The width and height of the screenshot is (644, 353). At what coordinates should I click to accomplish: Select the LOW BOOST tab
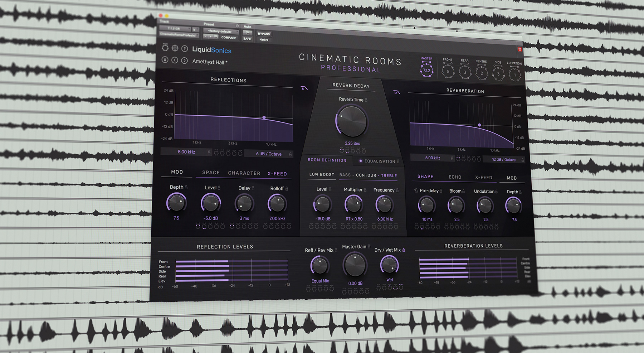coord(322,174)
